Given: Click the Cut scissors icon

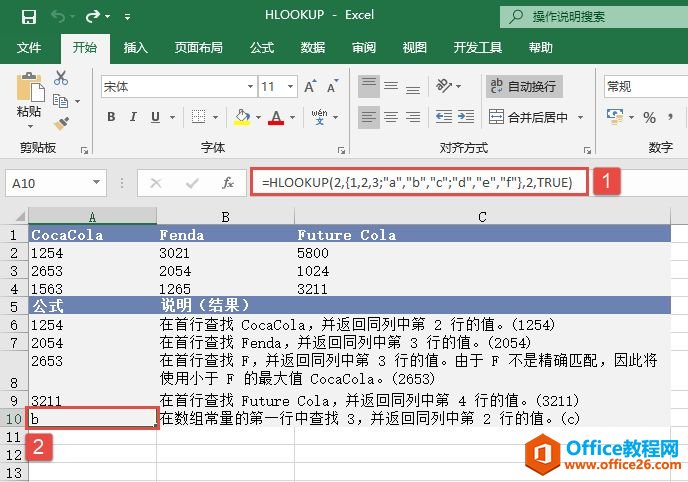Looking at the screenshot, I should [x=61, y=78].
